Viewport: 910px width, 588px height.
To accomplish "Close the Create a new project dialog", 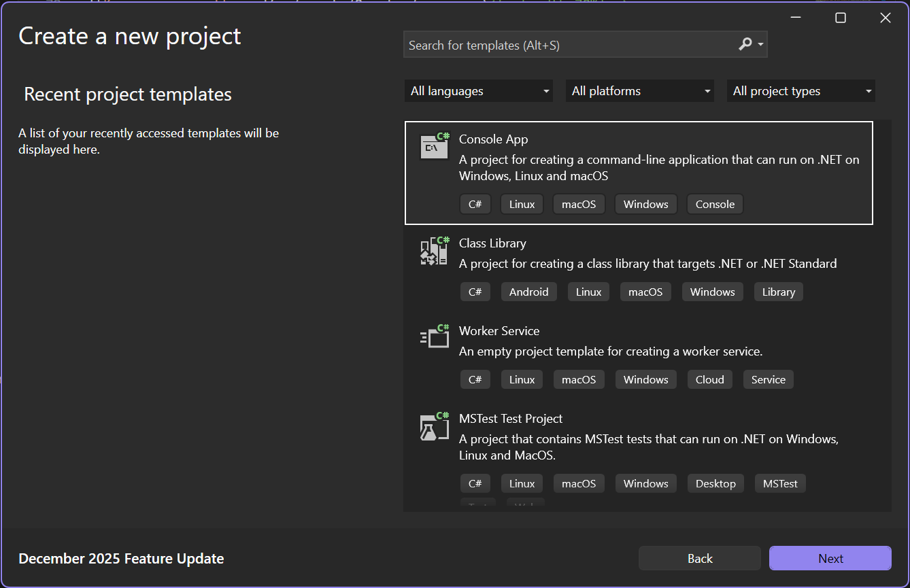I will (x=886, y=18).
